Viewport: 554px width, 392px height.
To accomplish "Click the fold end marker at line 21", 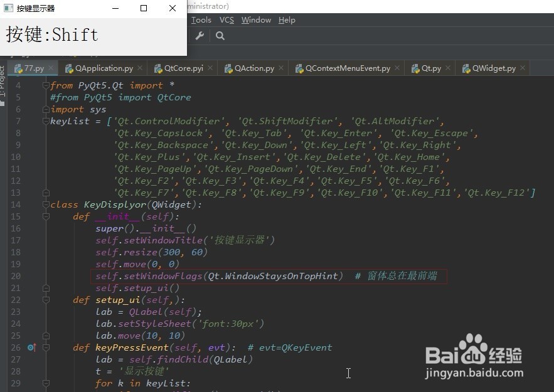I will [x=46, y=288].
